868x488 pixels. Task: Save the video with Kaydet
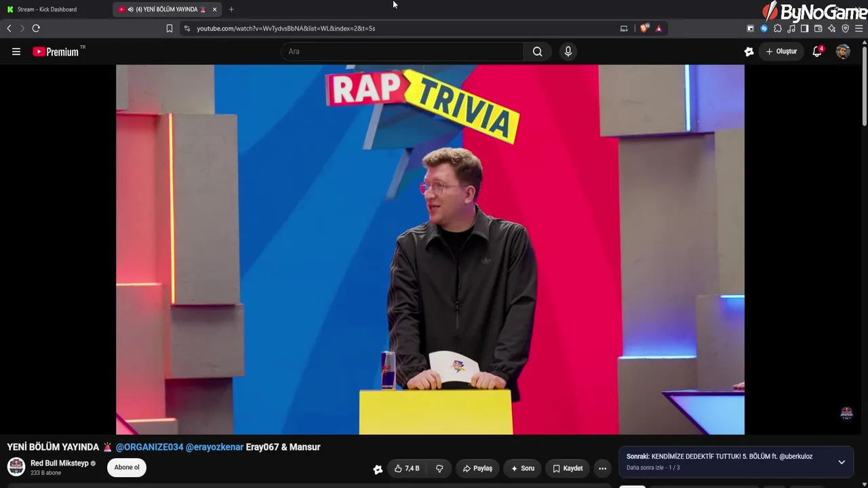[x=568, y=468]
